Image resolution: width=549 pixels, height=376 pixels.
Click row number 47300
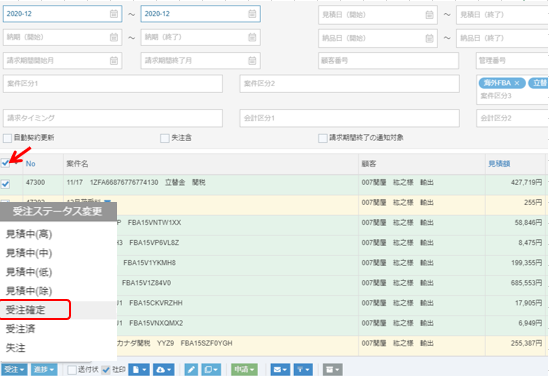pos(35,182)
